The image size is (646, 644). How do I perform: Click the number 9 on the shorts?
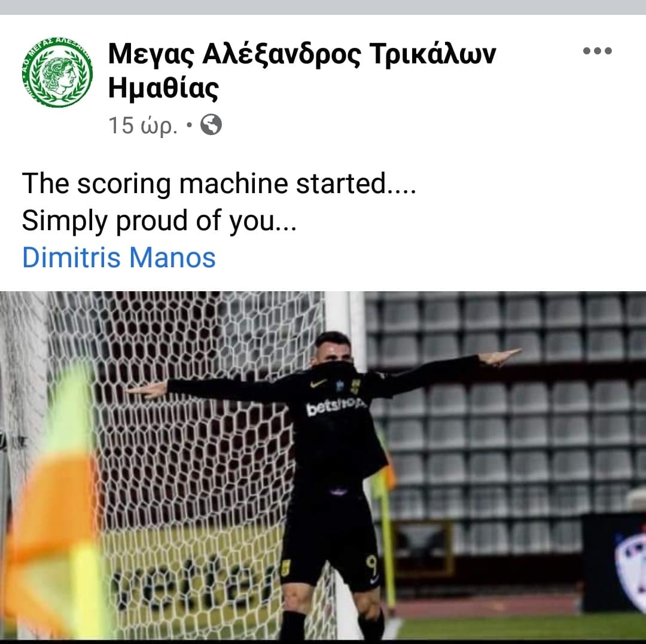tap(371, 566)
